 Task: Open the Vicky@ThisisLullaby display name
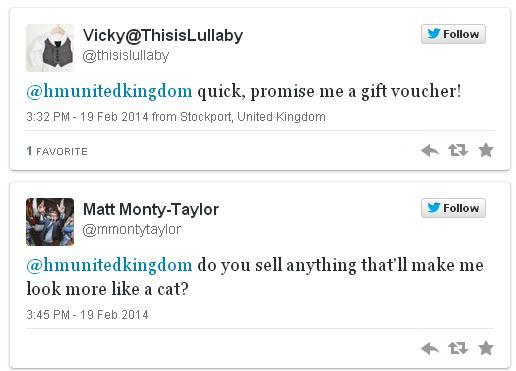[163, 35]
